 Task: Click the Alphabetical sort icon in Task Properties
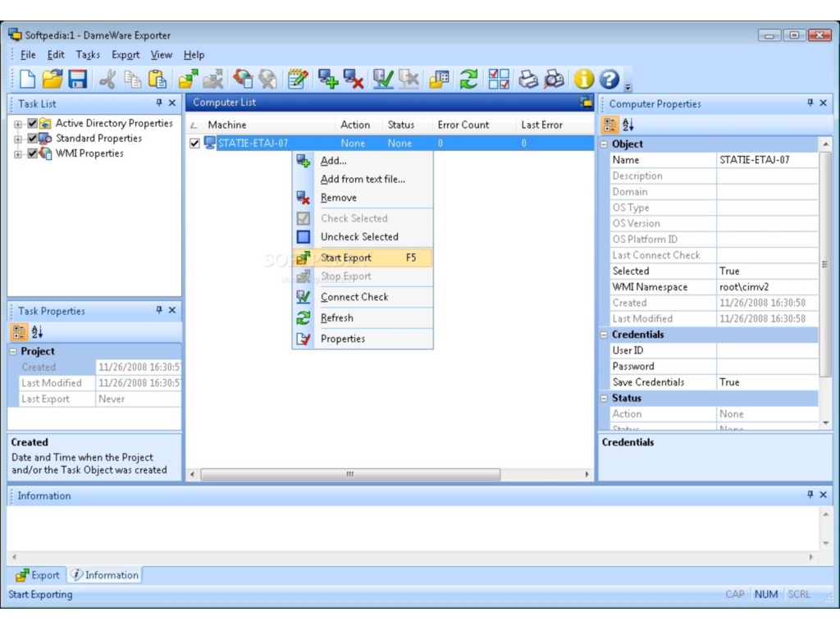coord(37,332)
